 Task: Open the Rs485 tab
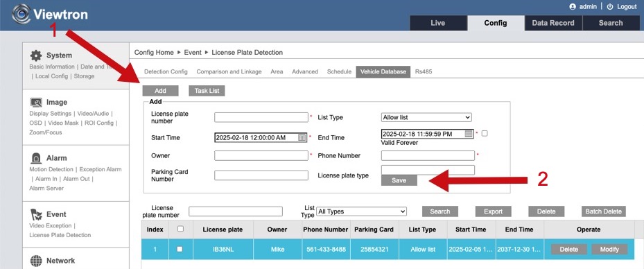click(424, 71)
